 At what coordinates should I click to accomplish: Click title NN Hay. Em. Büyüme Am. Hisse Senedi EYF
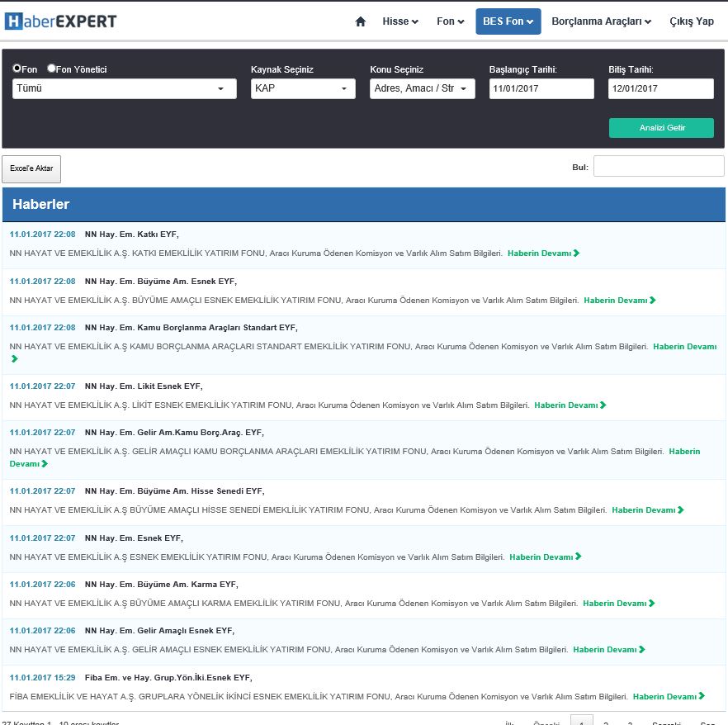[x=175, y=491]
